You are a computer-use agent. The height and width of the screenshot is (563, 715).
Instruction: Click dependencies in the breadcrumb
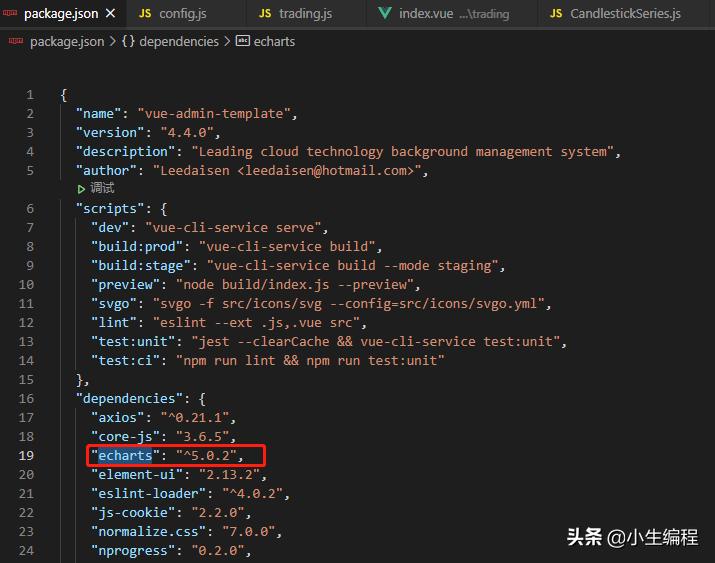pyautogui.click(x=179, y=41)
